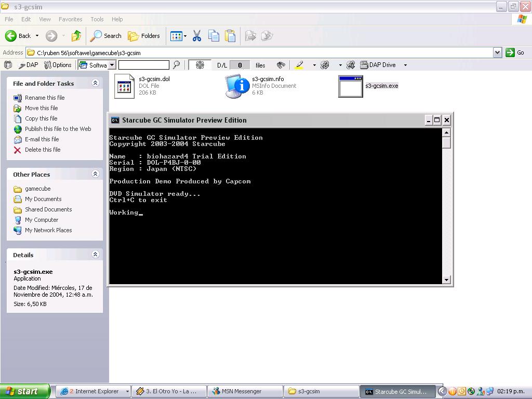The width and height of the screenshot is (532, 399).
Task: Click 'Delete this file' link
Action: tap(43, 150)
